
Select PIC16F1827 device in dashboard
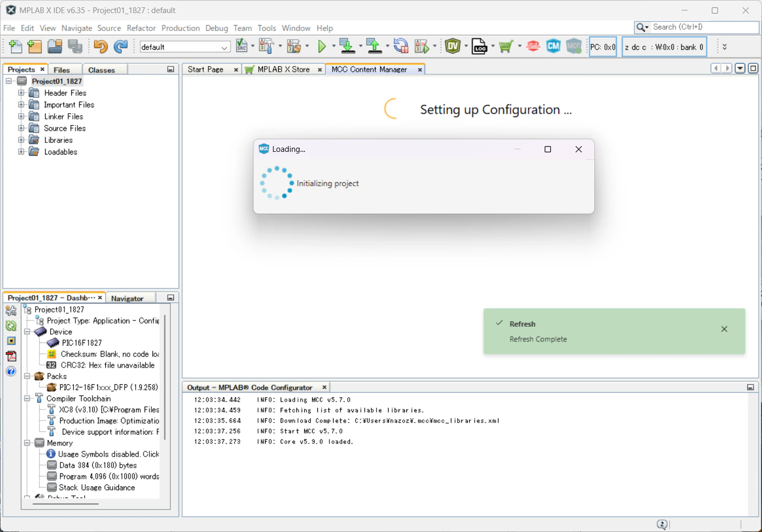coord(82,343)
